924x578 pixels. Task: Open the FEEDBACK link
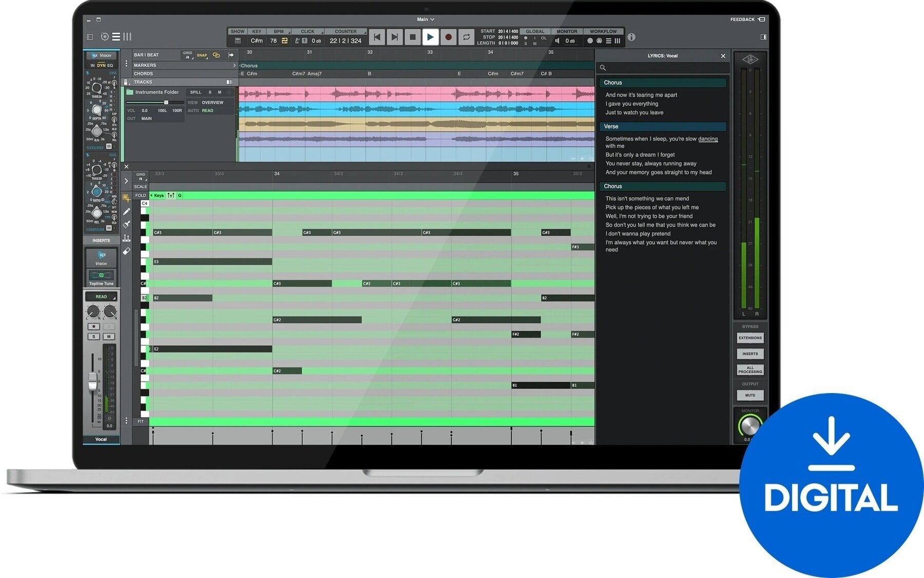[x=747, y=20]
